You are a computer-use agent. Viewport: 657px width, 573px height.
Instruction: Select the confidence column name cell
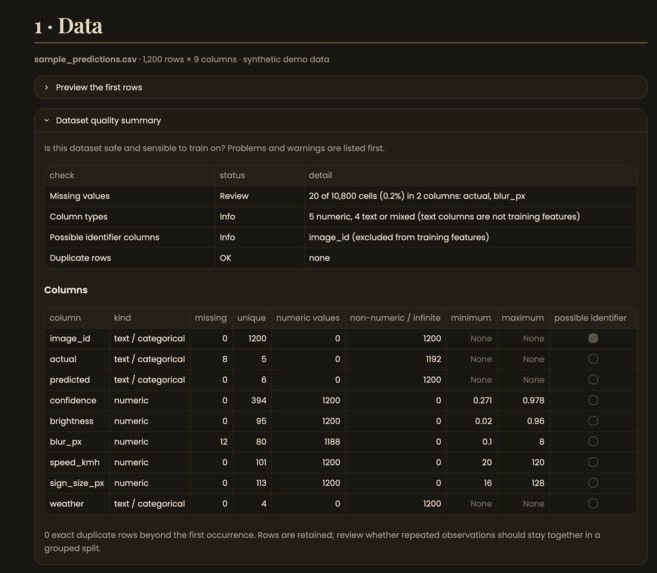pyautogui.click(x=77, y=400)
